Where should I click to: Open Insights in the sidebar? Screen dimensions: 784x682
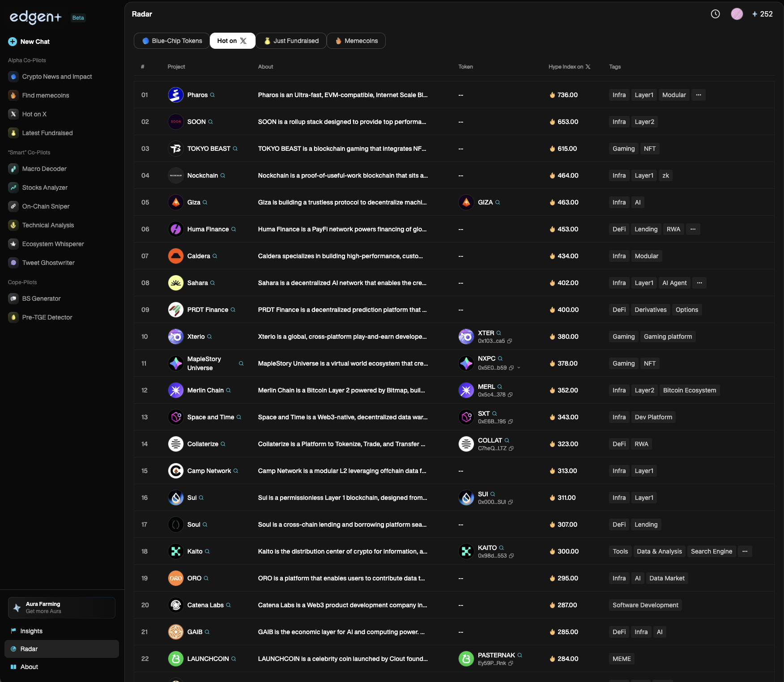[x=31, y=631]
